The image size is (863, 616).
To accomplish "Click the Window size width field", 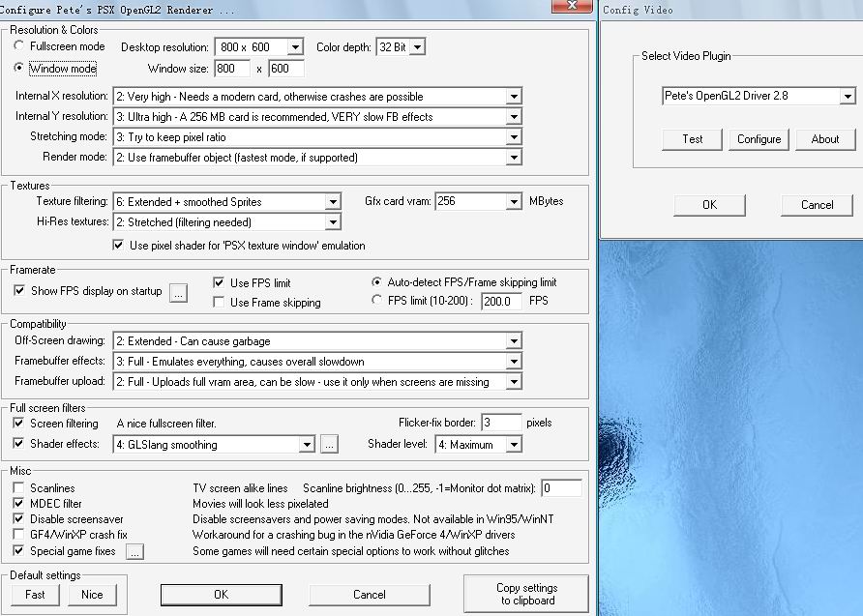I will (x=232, y=69).
